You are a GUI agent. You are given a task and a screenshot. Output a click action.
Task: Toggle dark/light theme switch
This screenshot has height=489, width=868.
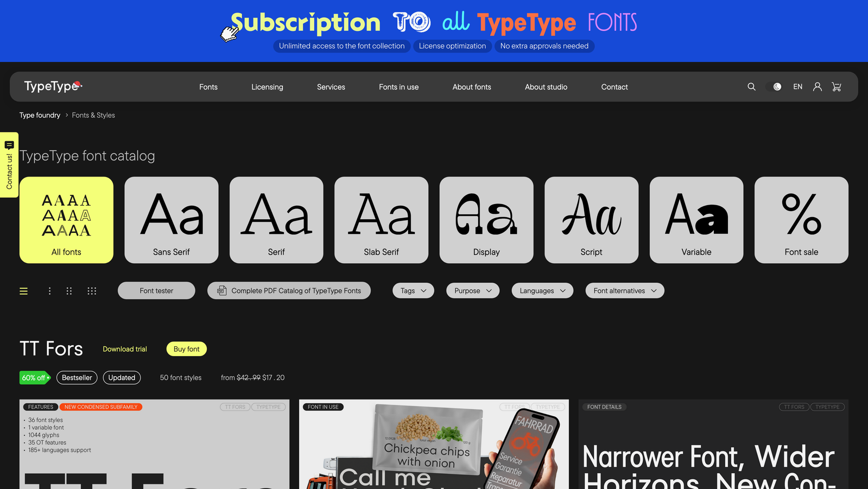coord(774,87)
